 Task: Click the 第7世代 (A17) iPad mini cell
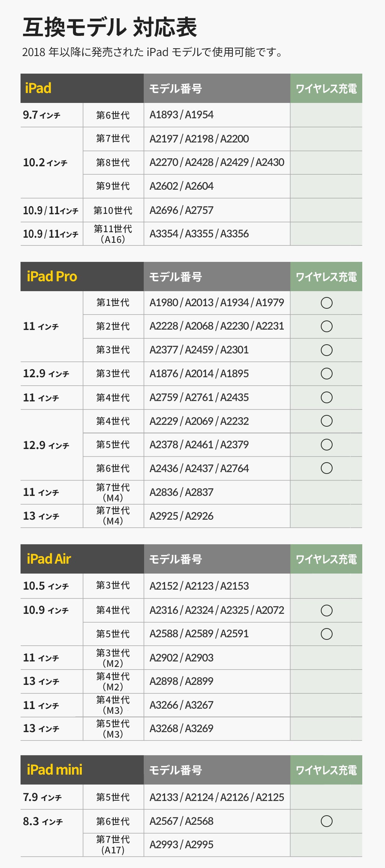(113, 845)
